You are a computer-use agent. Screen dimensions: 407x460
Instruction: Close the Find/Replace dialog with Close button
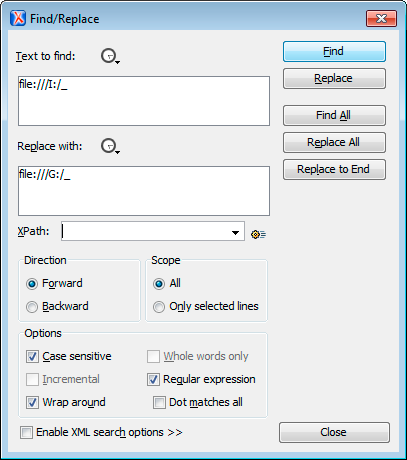[334, 432]
